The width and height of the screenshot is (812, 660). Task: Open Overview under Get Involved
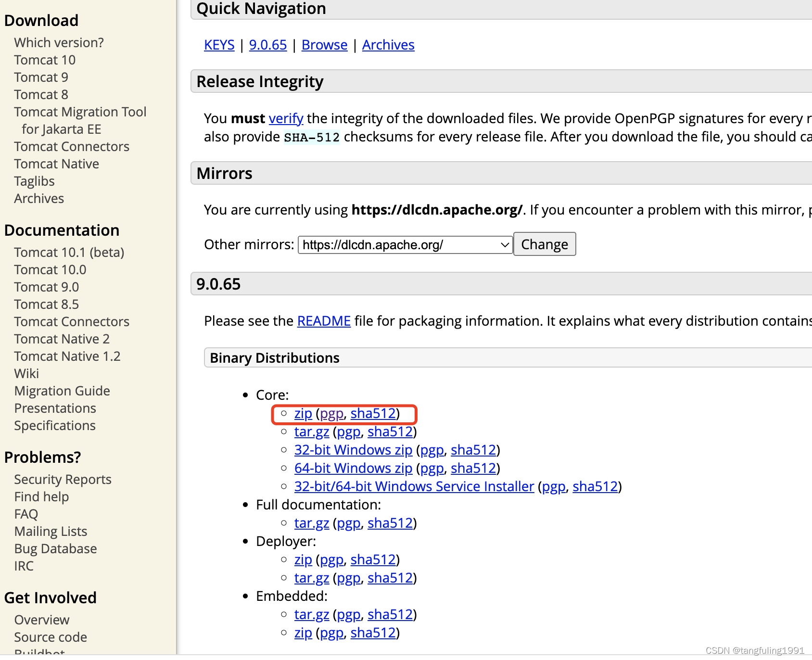point(42,620)
